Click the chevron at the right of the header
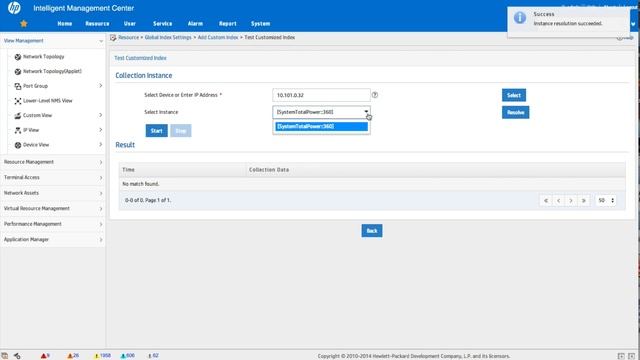Image resolution: width=640 pixels, height=360 pixels. (633, 24)
